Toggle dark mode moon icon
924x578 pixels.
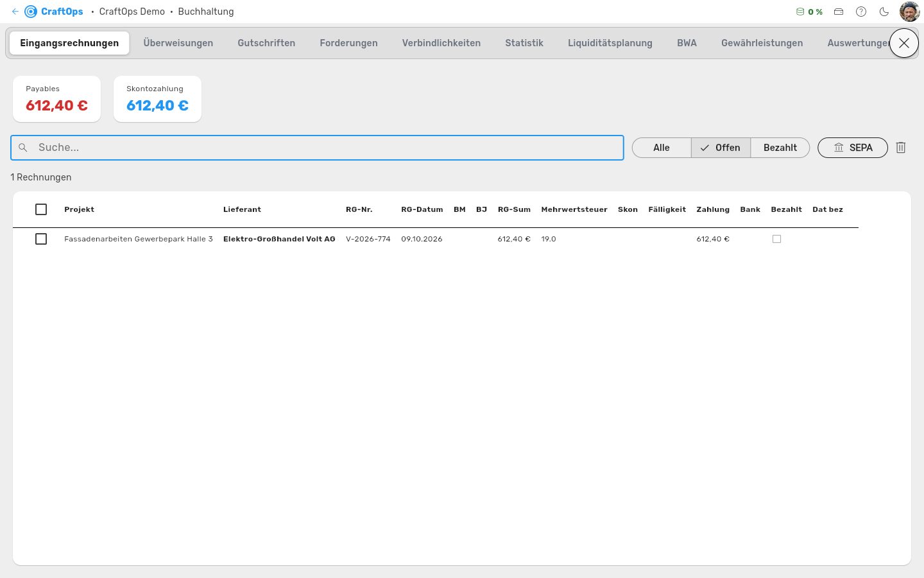(884, 12)
